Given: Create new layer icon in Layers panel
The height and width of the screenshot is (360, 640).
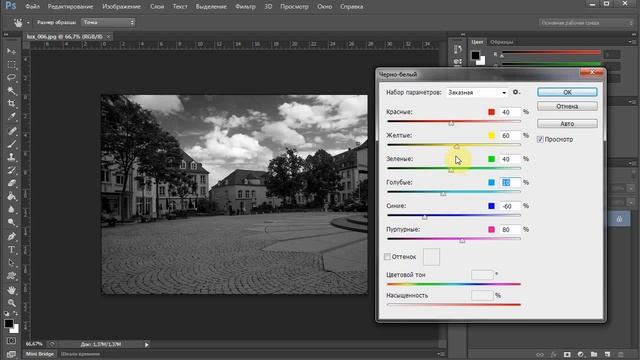Looking at the screenshot, I should point(607,355).
